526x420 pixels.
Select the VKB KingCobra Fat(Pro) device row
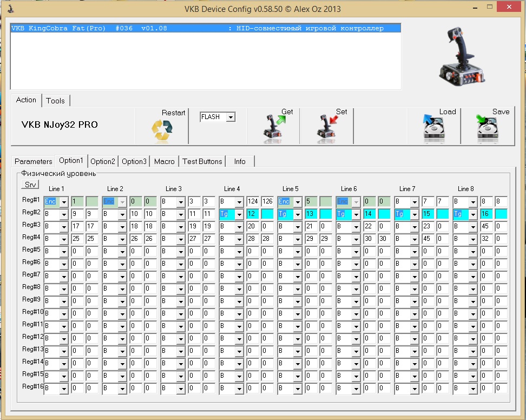tap(206, 28)
